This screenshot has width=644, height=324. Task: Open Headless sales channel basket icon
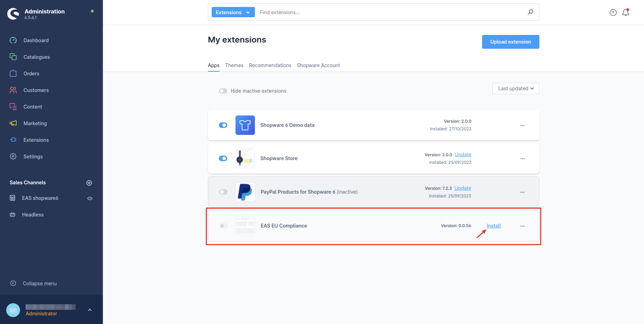coord(12,215)
